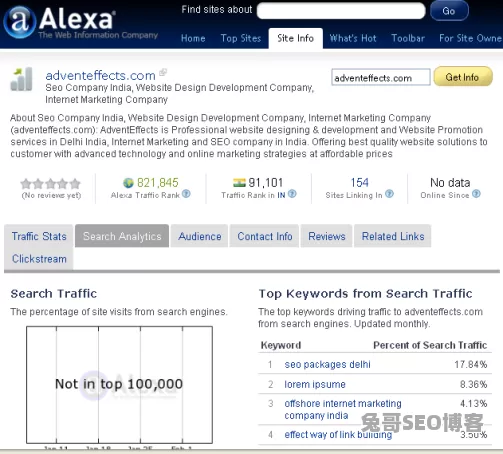Open the Toolbar menu item
The height and width of the screenshot is (454, 503).
point(408,38)
